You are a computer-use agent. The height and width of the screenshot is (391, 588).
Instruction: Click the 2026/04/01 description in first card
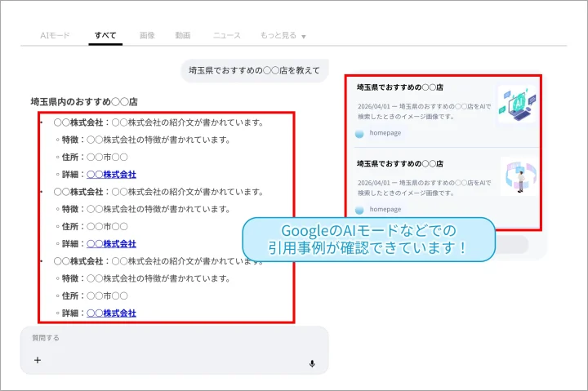click(424, 111)
